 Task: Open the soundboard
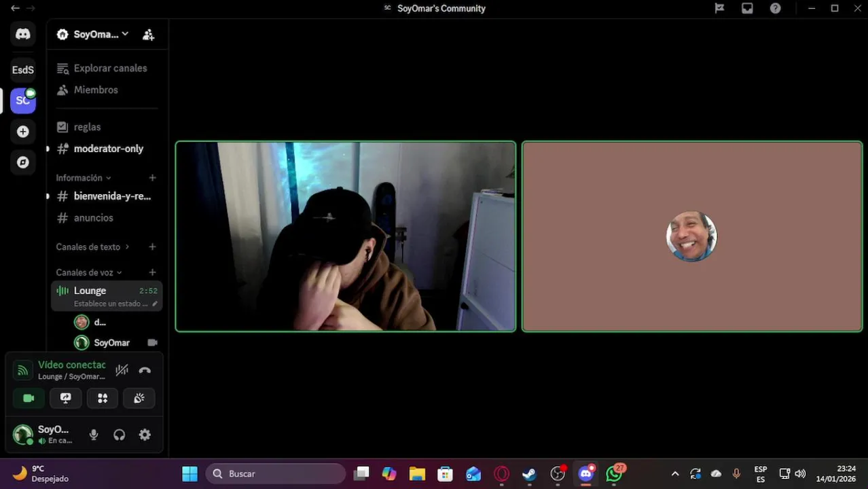coord(139,399)
